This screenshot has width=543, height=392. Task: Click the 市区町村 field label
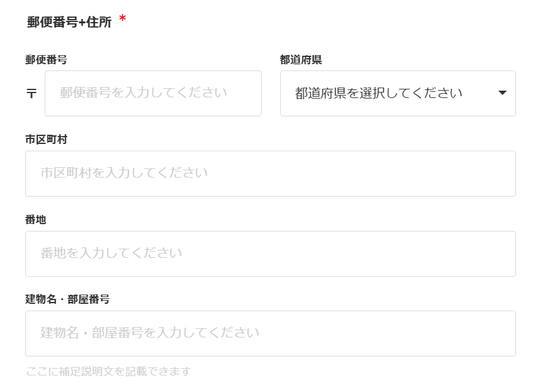point(46,140)
